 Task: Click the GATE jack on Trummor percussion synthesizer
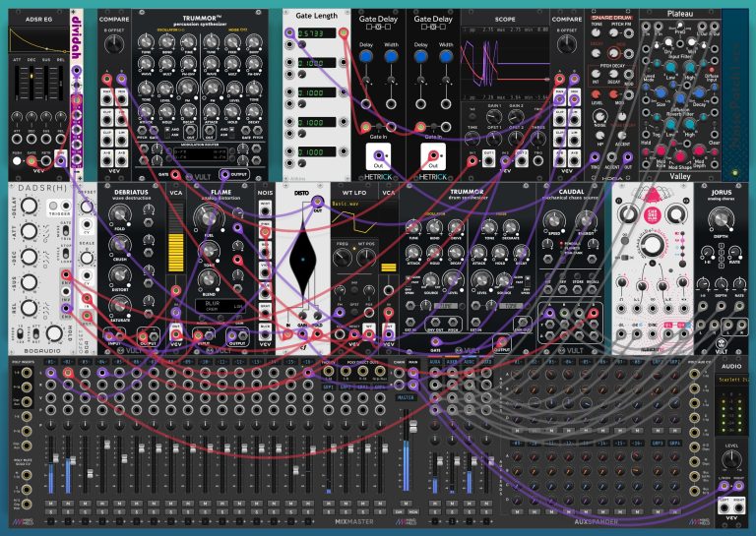pos(176,174)
